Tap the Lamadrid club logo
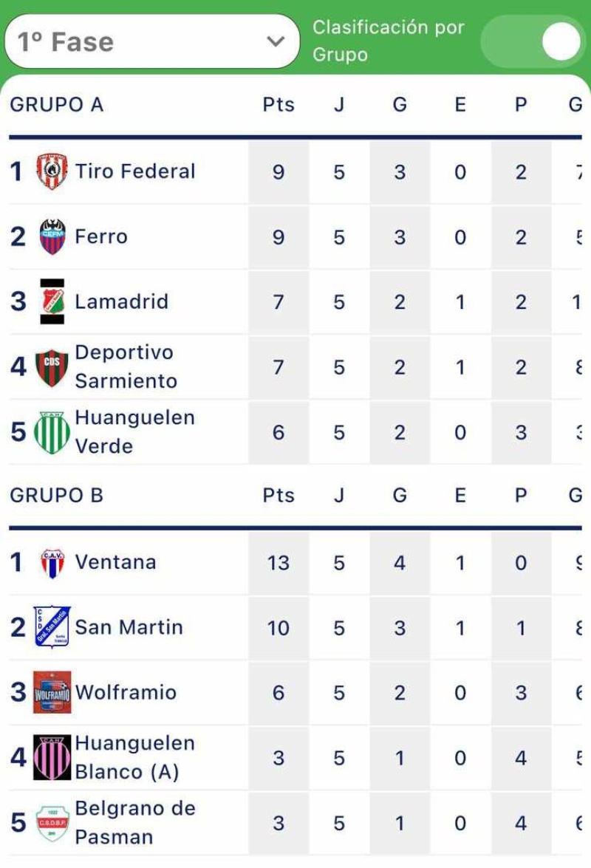This screenshot has height=868, width=591. [52, 301]
